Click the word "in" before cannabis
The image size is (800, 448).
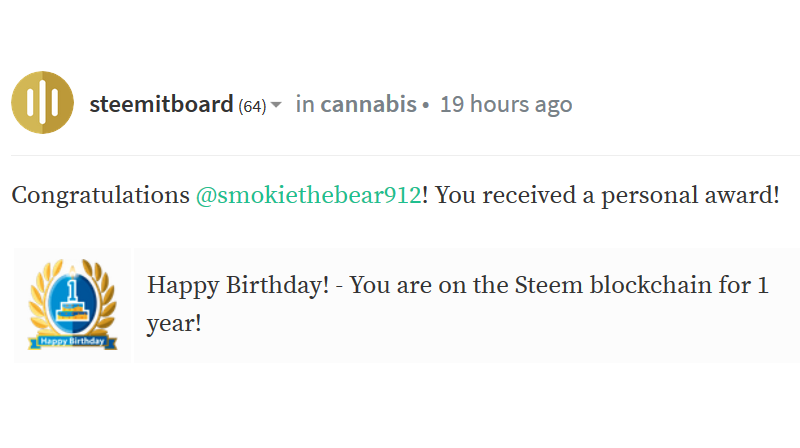(305, 104)
